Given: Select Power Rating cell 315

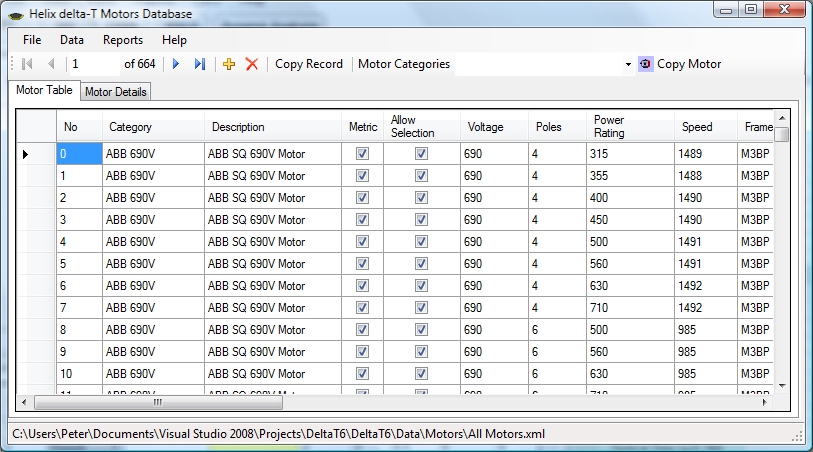Looking at the screenshot, I should tap(630, 154).
